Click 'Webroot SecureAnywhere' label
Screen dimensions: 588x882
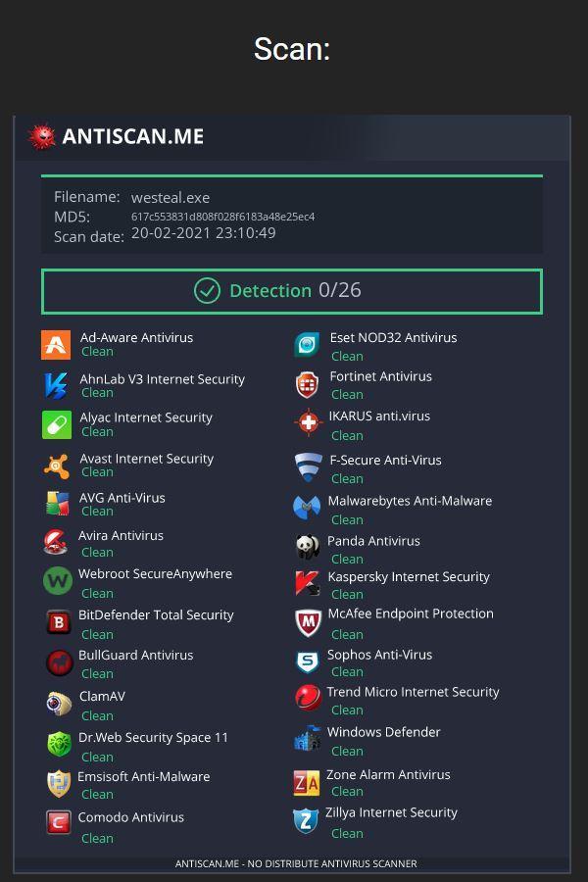[x=155, y=573]
